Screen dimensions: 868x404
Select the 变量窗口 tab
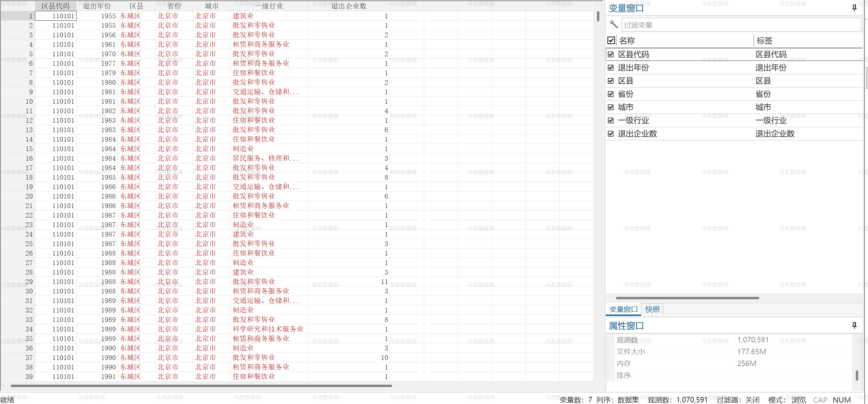623,309
